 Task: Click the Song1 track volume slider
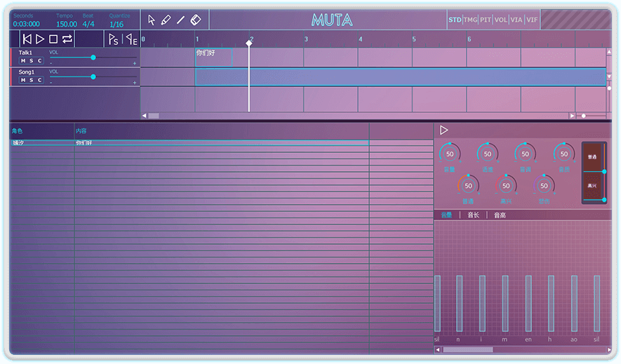pyautogui.click(x=93, y=76)
